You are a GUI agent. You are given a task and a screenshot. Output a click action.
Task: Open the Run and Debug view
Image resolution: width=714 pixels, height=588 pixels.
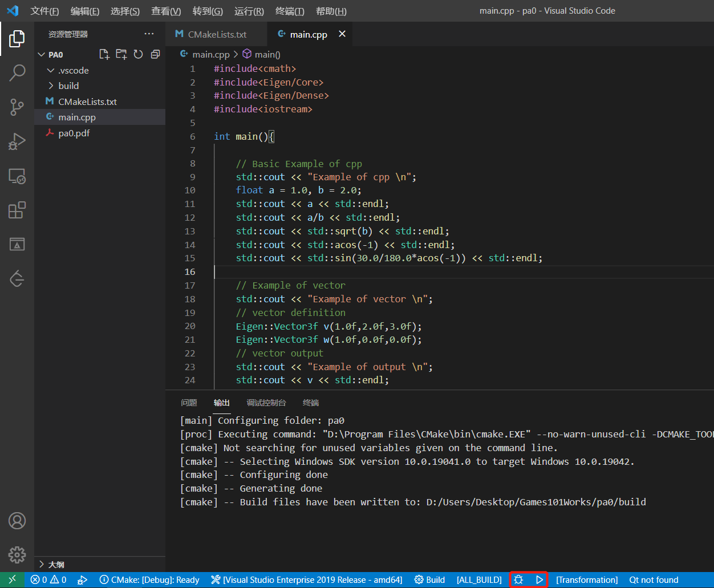point(17,141)
